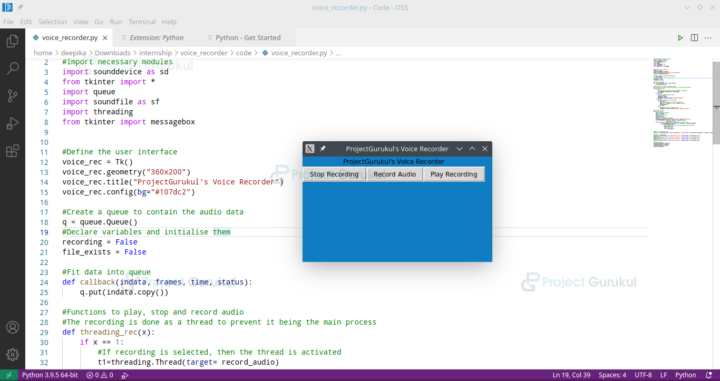Image resolution: width=720 pixels, height=381 pixels.
Task: Open the Extensions view
Action: coord(12,151)
